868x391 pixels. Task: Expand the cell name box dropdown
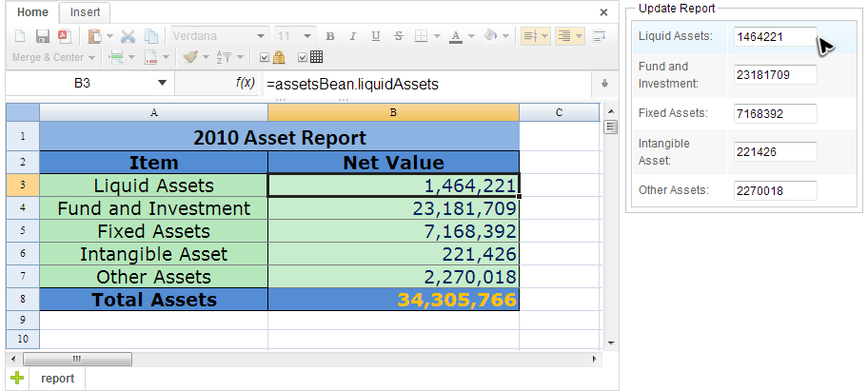pyautogui.click(x=162, y=84)
